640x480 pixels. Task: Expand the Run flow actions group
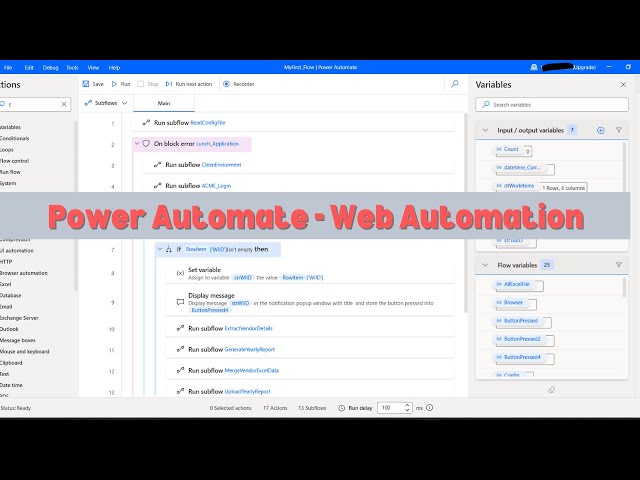[10, 172]
